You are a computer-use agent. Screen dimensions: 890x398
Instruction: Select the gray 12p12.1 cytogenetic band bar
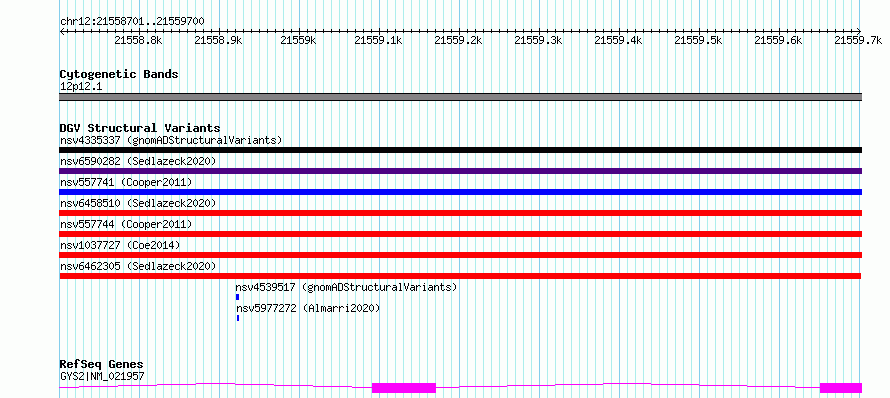[x=461, y=97]
